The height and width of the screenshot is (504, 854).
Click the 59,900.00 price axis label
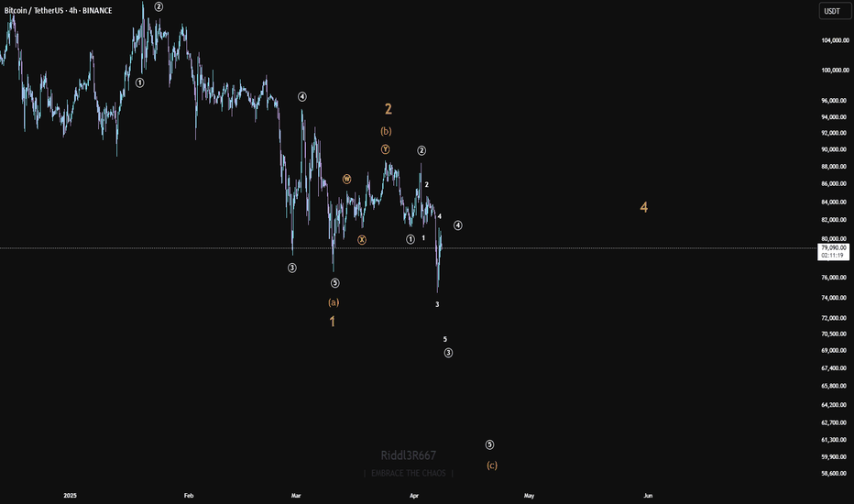[x=835, y=457]
